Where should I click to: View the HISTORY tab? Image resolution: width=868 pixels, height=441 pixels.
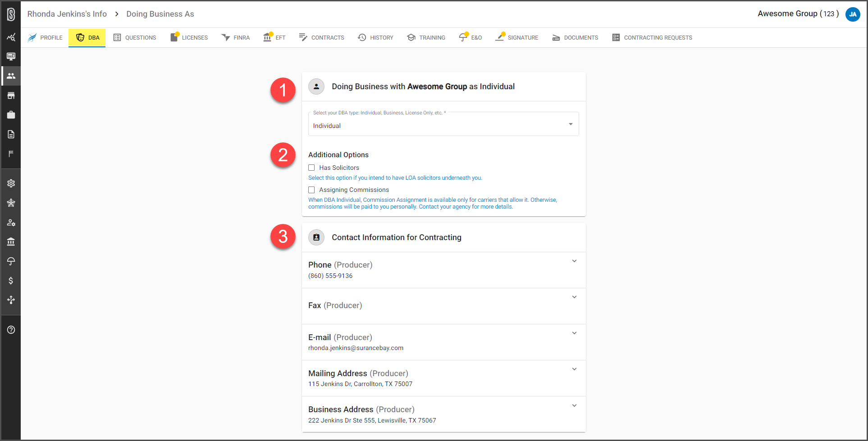[x=375, y=38]
